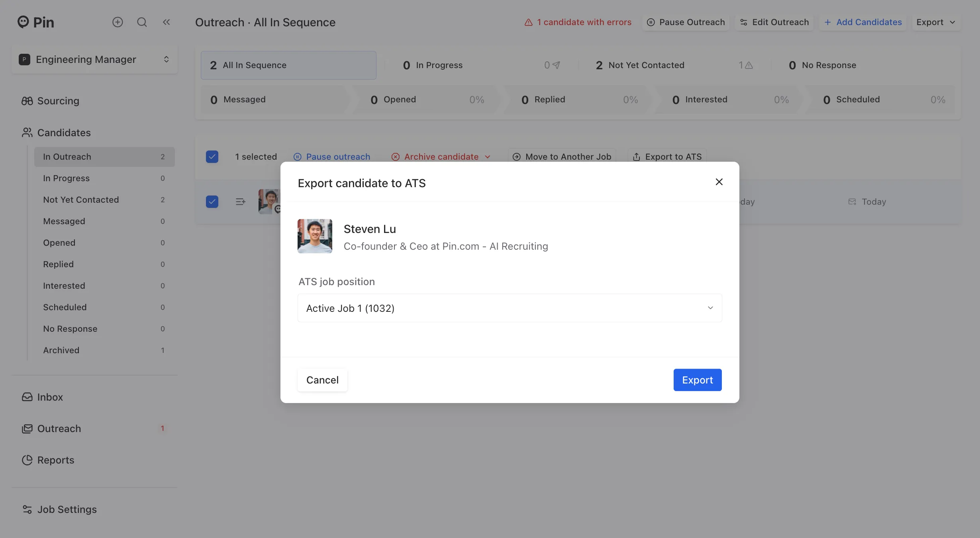Click the archive X circle icon

tap(395, 157)
